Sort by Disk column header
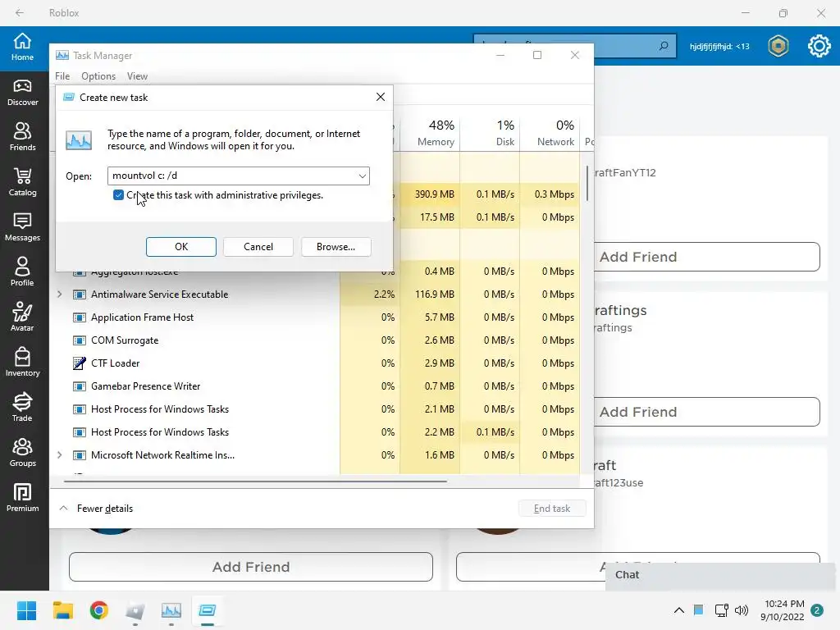 [x=491, y=133]
